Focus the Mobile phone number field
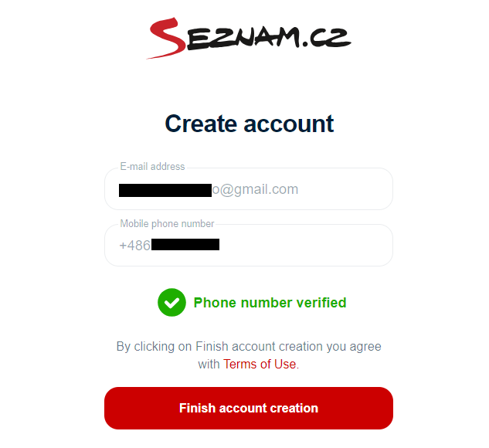This screenshot has height=448, width=489. (x=249, y=246)
